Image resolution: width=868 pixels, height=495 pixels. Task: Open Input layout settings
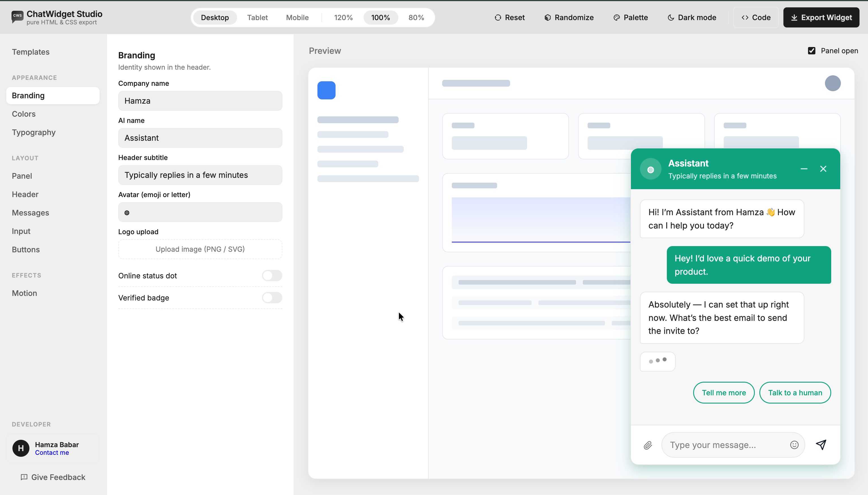click(53, 231)
